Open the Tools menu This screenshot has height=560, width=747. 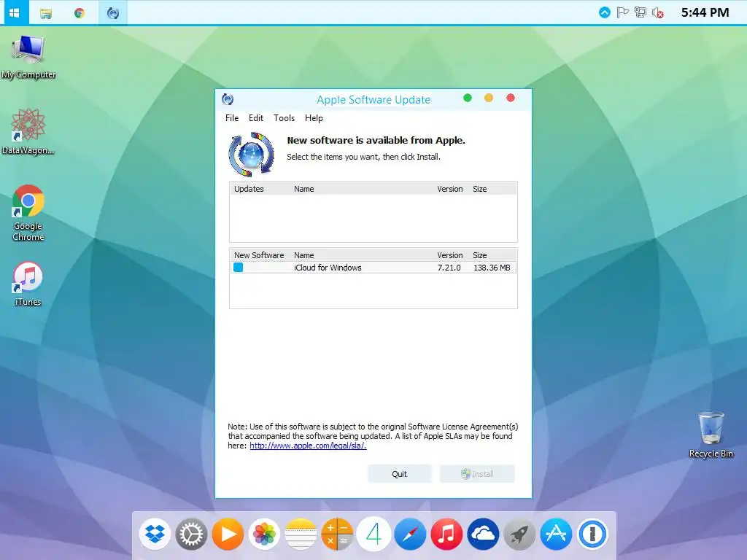284,118
